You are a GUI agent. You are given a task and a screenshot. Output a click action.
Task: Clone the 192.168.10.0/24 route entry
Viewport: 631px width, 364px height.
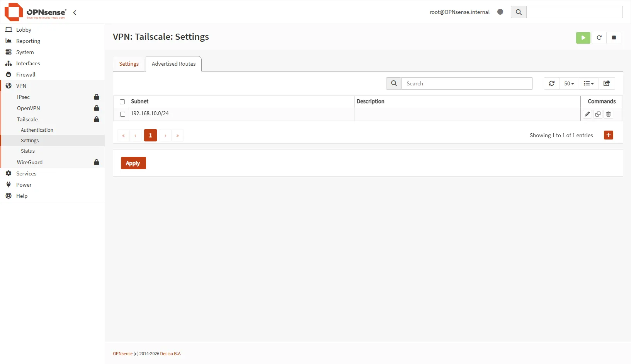(598, 114)
